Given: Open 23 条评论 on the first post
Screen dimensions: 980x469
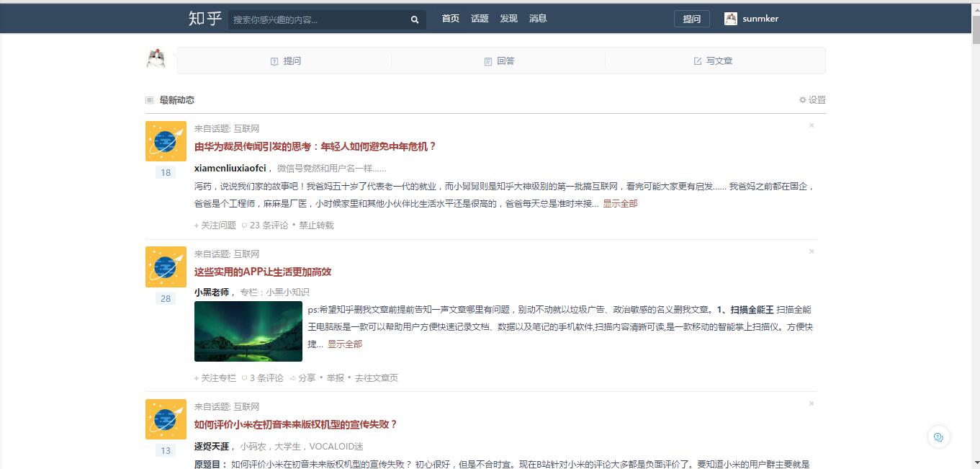Looking at the screenshot, I should (x=267, y=225).
